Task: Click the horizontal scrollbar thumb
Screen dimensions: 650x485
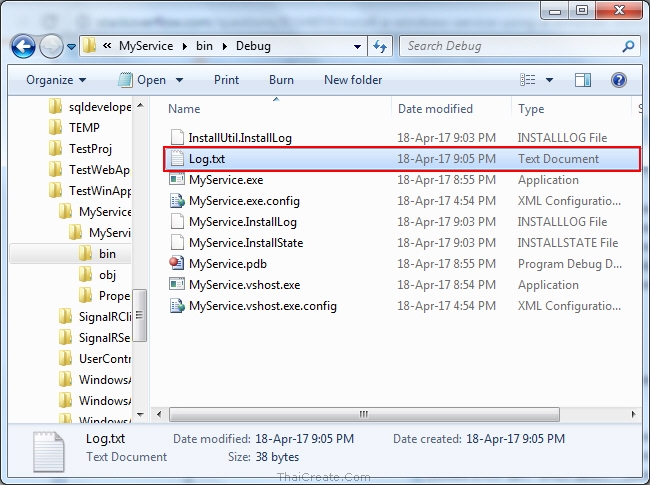Action: (364, 414)
